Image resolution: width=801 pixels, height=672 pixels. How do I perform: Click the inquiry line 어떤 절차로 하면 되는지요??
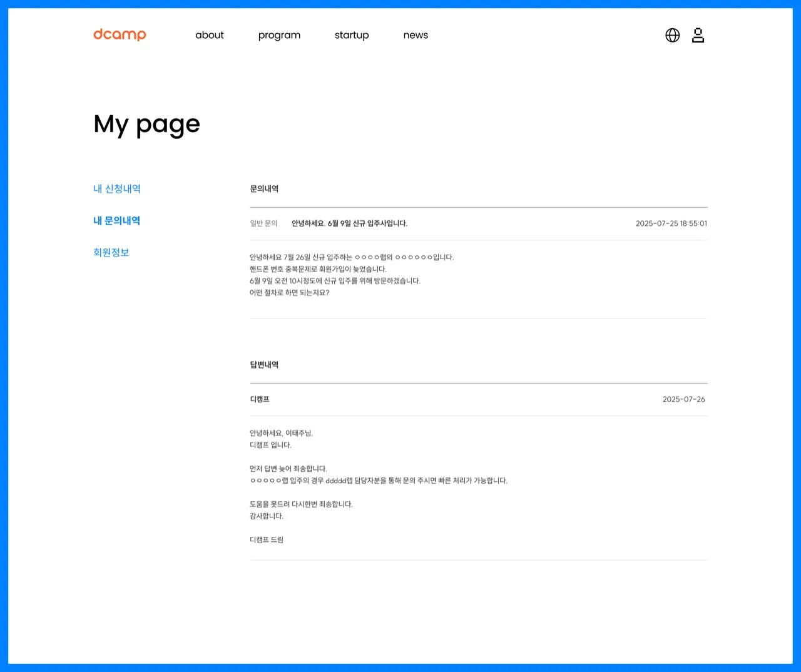coord(289,293)
